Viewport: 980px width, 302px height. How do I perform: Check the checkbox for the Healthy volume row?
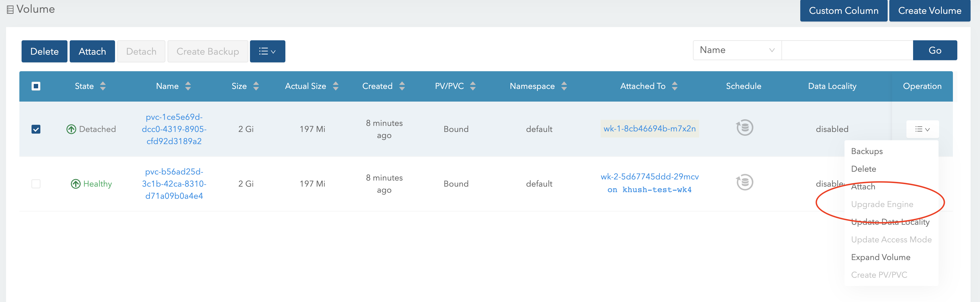pos(36,184)
